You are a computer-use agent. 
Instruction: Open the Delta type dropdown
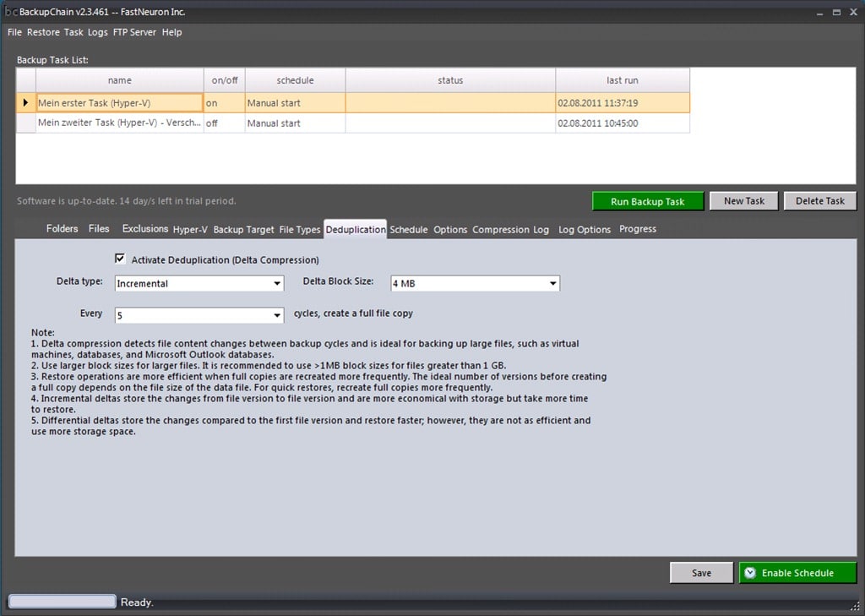(x=277, y=283)
